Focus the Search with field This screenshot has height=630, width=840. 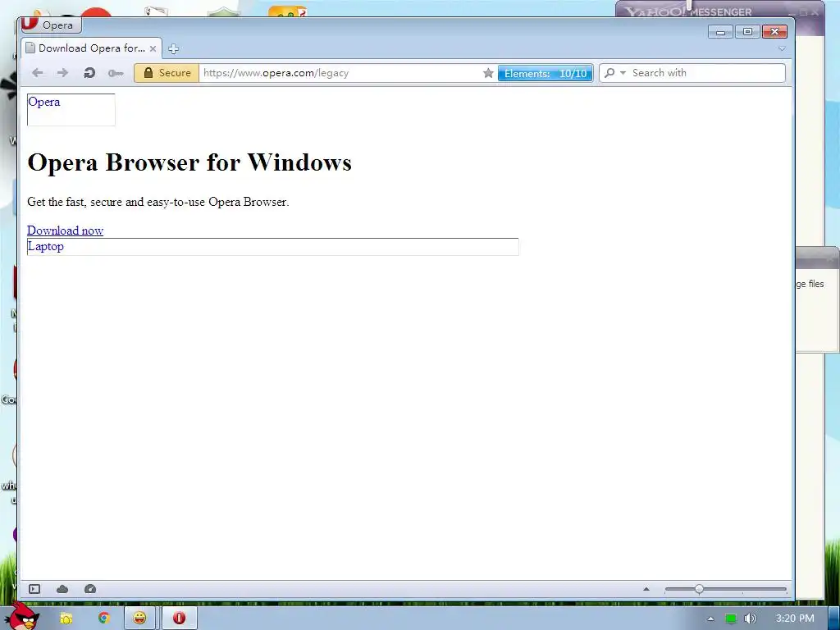(707, 73)
